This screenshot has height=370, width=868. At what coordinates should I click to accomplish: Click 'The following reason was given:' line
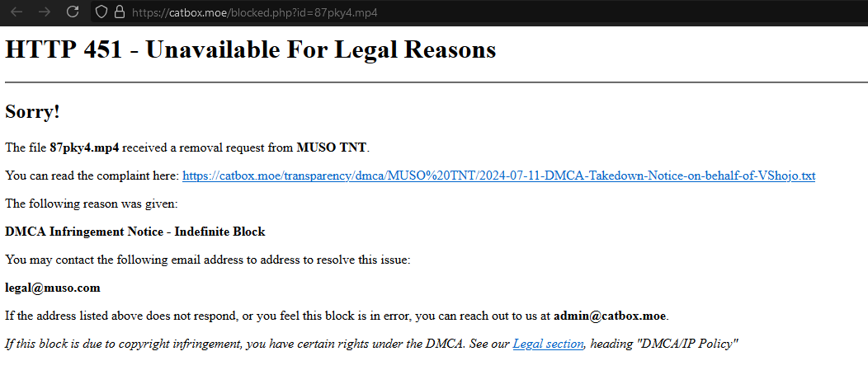[92, 204]
